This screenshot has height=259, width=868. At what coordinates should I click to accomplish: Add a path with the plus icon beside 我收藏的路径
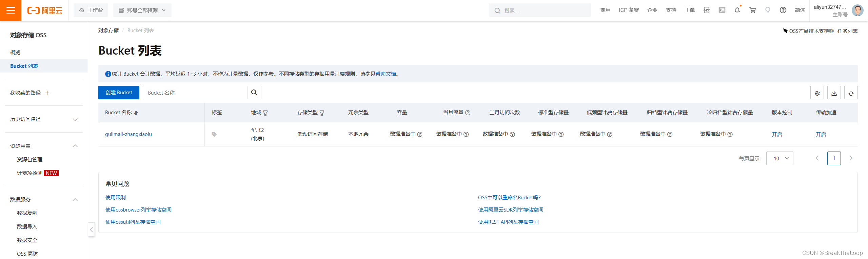click(47, 93)
